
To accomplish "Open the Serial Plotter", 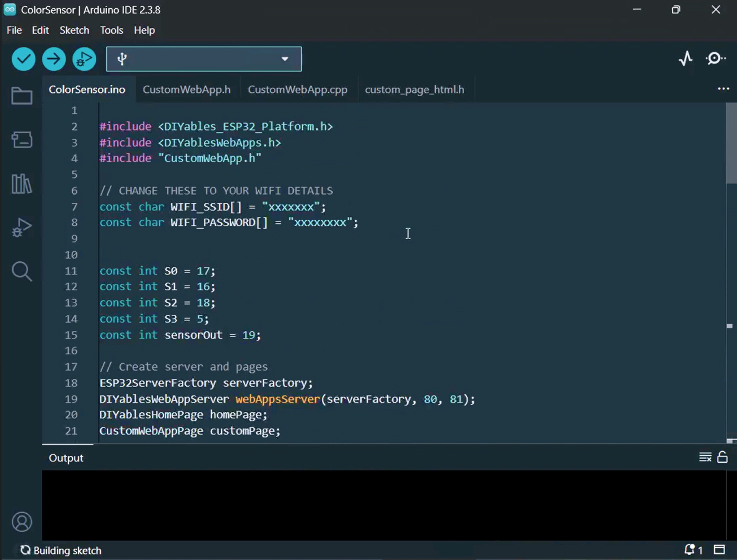I will coord(685,59).
